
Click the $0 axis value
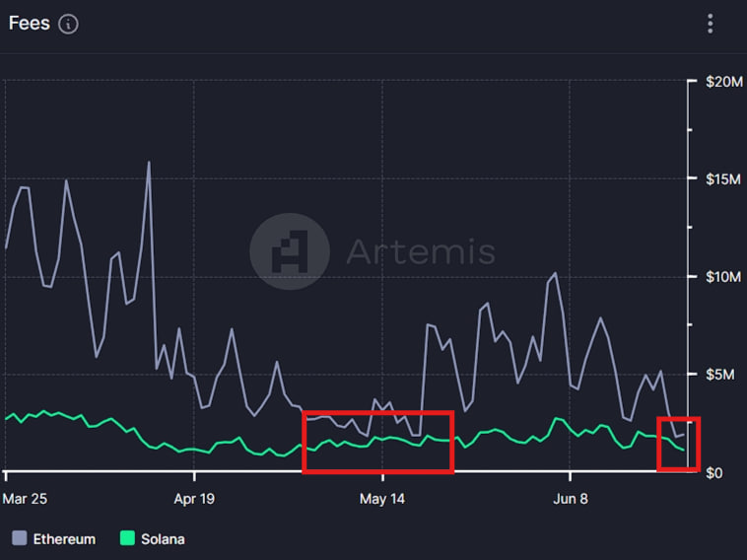pyautogui.click(x=714, y=473)
